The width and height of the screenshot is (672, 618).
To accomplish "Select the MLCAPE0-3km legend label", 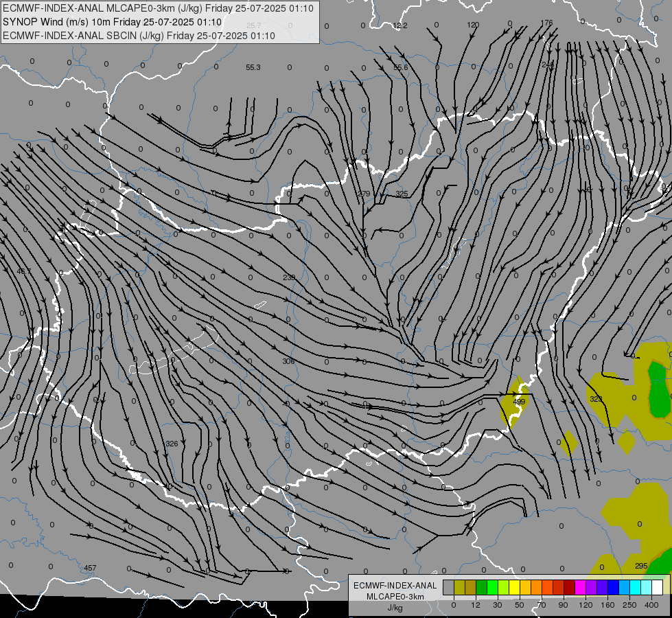I will (395, 597).
